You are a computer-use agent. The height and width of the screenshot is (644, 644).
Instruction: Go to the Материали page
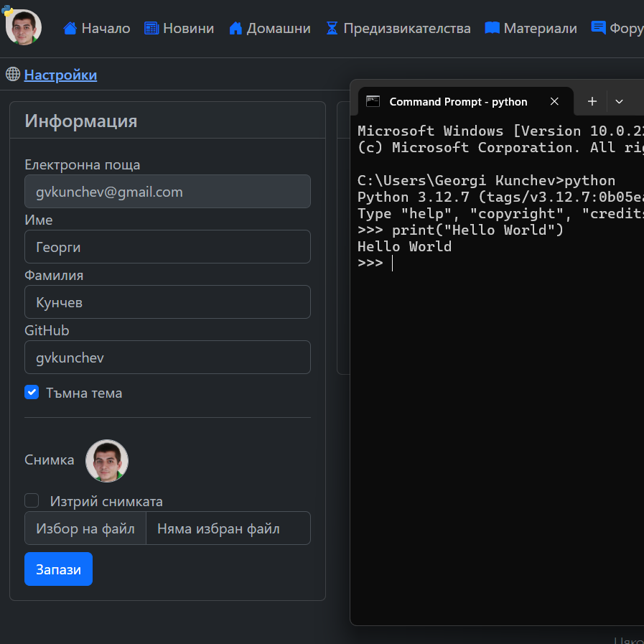[540, 28]
